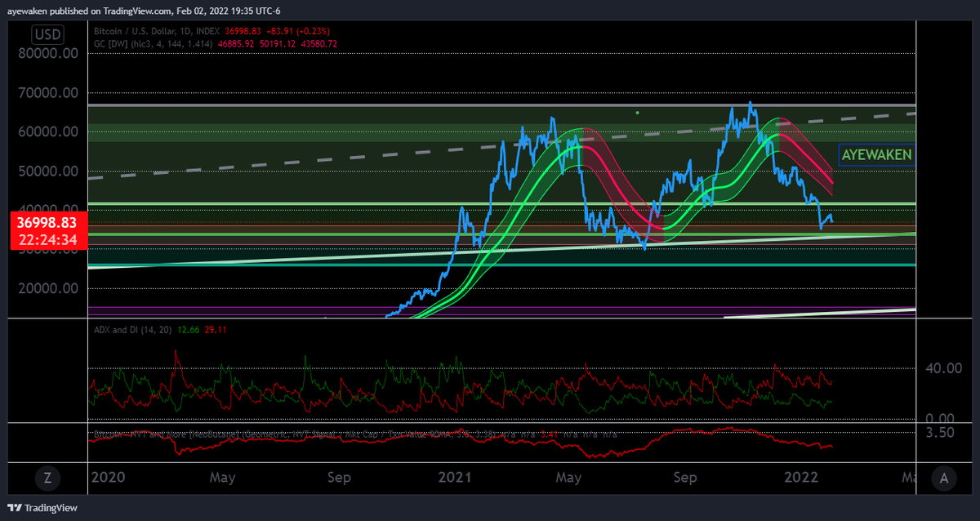Viewport: 980px width, 521px height.
Task: Click the 20000.00 price axis label
Action: (49, 288)
